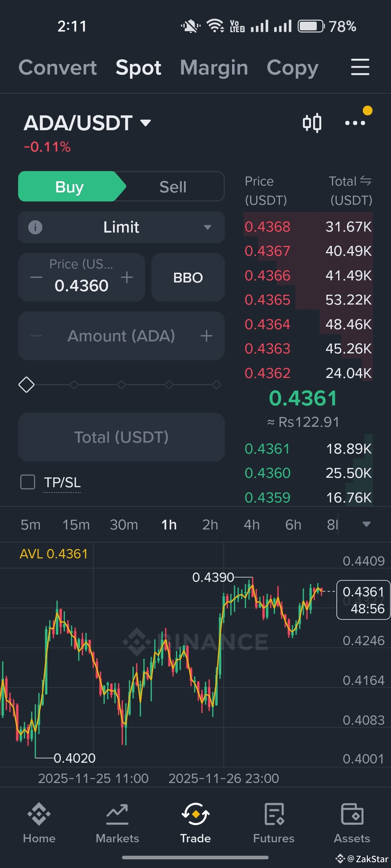Enable the TP/SL checkbox
The image size is (391, 868).
[28, 482]
